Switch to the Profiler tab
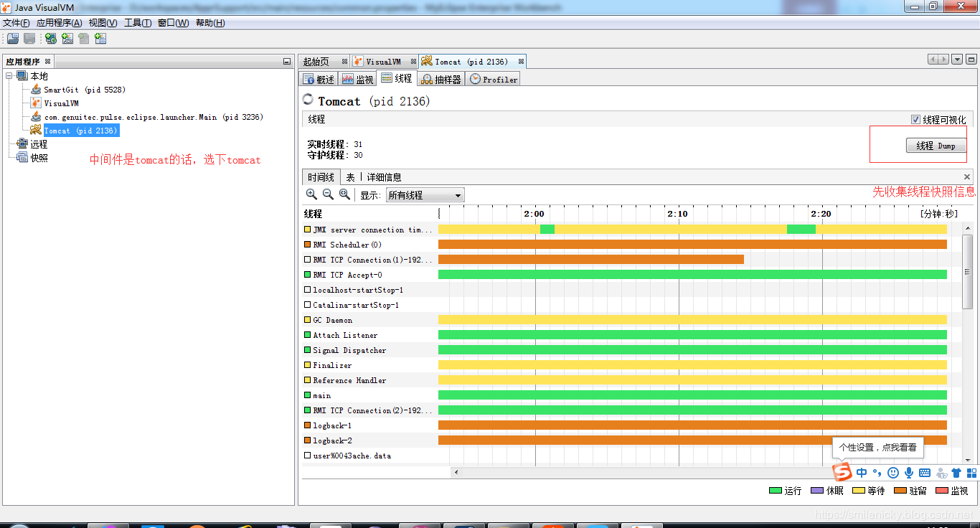980x528 pixels. click(x=494, y=80)
